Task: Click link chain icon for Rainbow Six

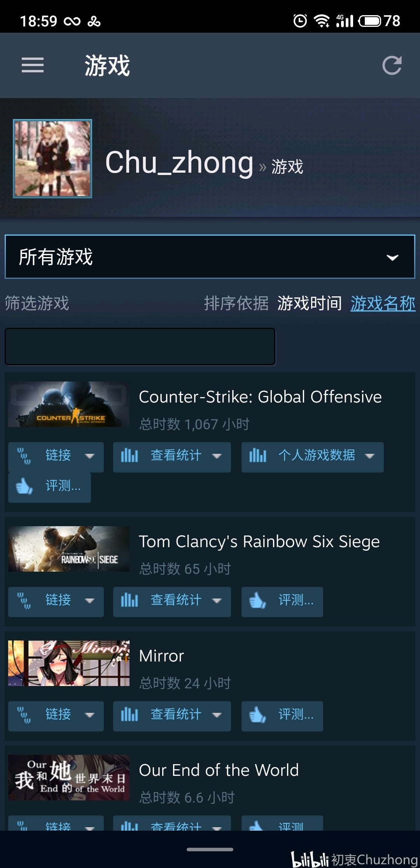Action: (24, 600)
